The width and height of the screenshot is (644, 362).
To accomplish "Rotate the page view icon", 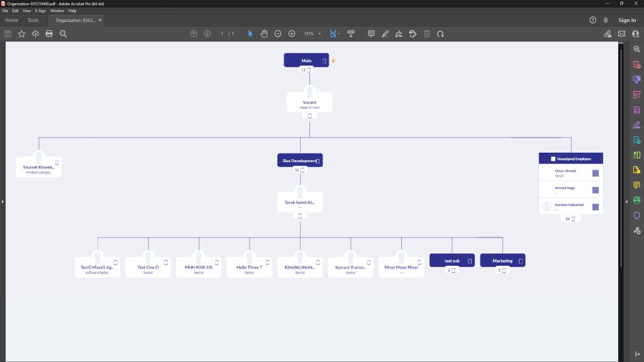I will pos(440,34).
